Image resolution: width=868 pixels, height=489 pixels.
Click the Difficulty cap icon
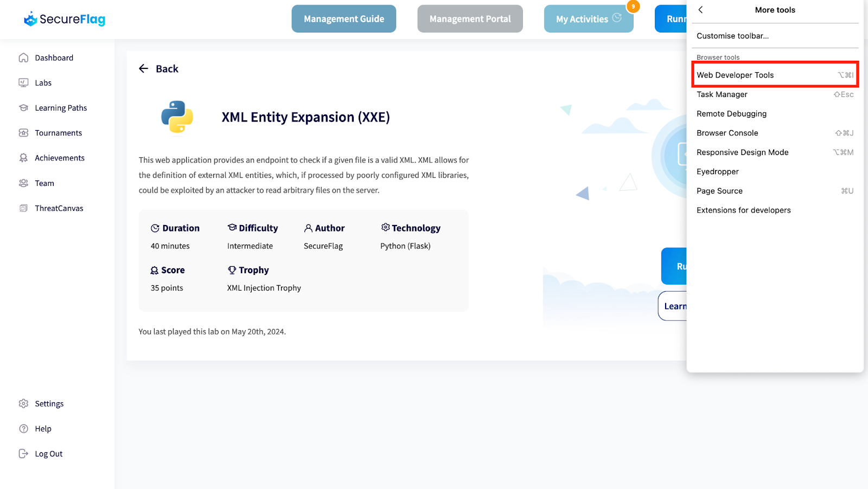(x=232, y=227)
